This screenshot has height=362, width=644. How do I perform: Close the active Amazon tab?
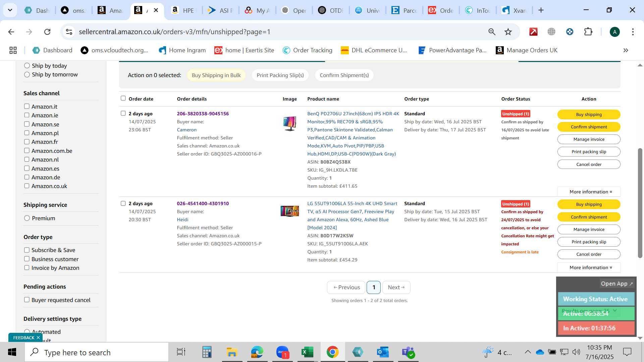[x=156, y=10]
